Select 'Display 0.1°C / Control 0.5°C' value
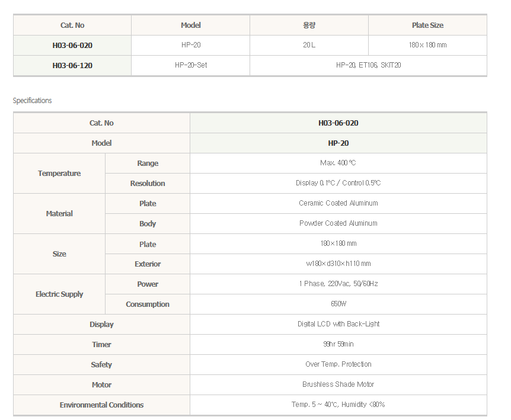Image resolution: width=511 pixels, height=420 pixels. click(338, 183)
